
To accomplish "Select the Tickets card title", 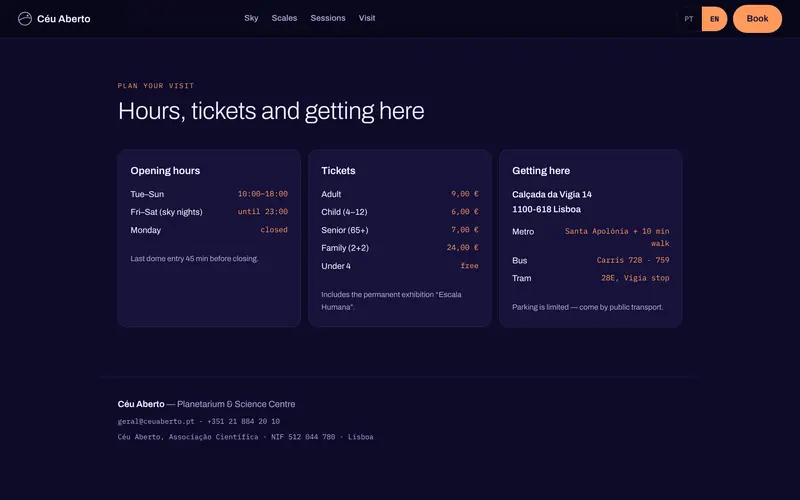I will coord(338,171).
